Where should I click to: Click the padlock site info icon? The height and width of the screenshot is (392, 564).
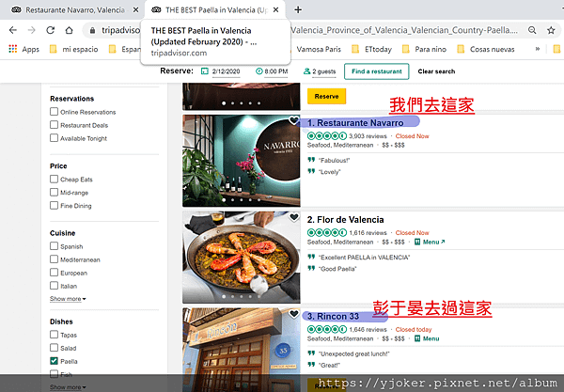pyautogui.click(x=92, y=31)
